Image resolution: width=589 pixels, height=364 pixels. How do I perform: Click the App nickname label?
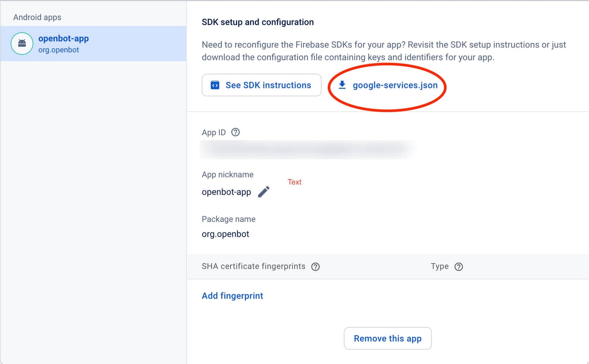point(228,175)
